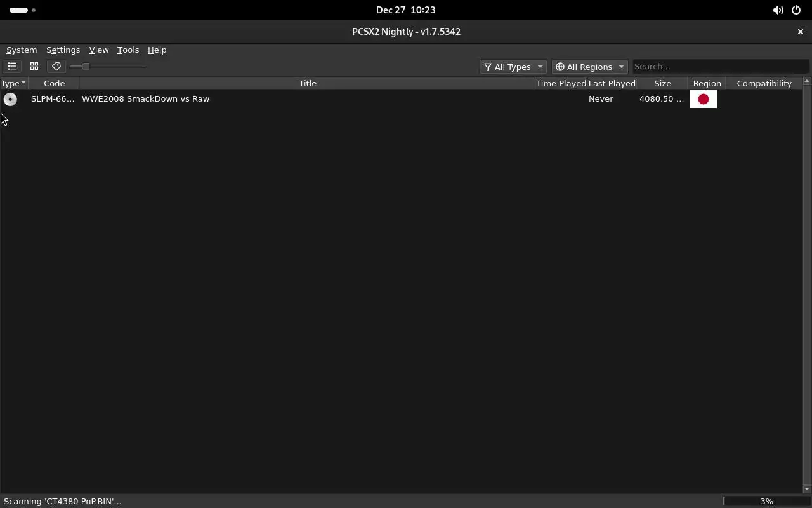Toggle show titles tag icon

(56, 66)
